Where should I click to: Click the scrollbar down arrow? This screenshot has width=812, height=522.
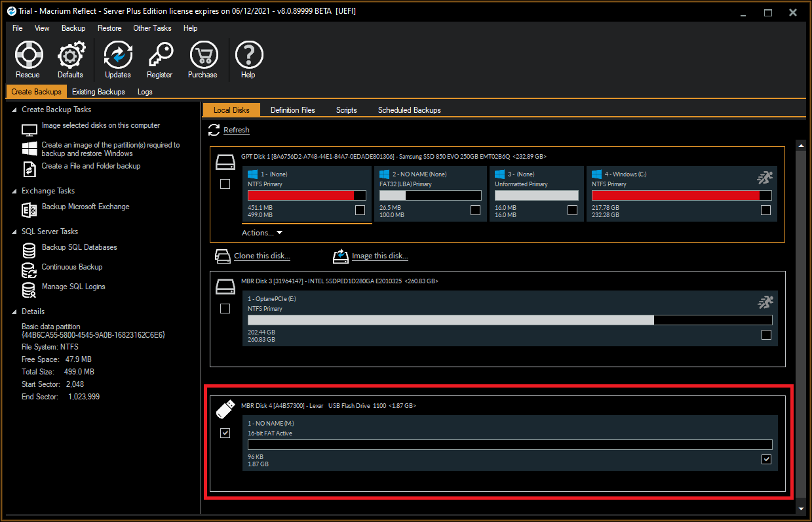(x=801, y=508)
